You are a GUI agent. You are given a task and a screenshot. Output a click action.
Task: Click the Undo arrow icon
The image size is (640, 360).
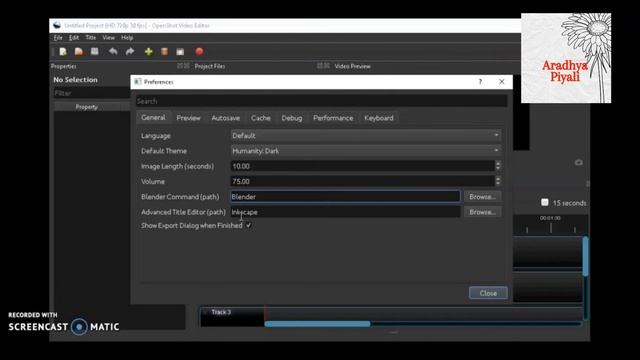click(x=113, y=51)
